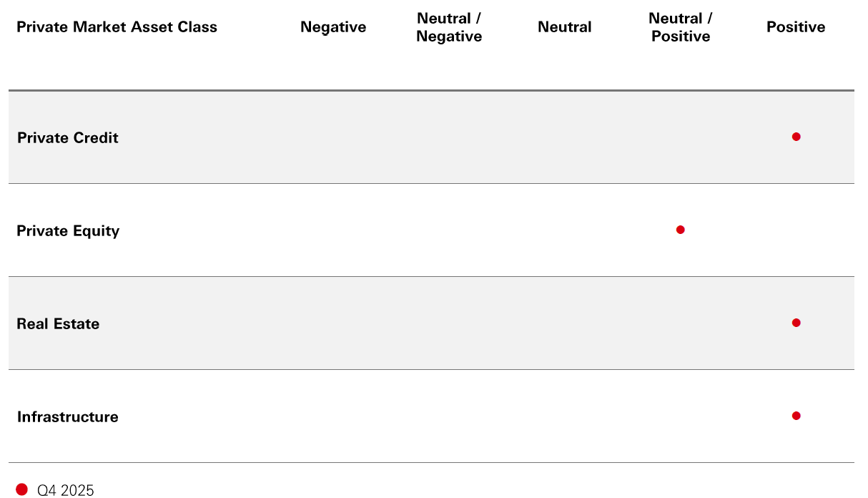Screen dimensions: 868x498
Task: Click the Private Market Asset Class header
Action: 117,27
